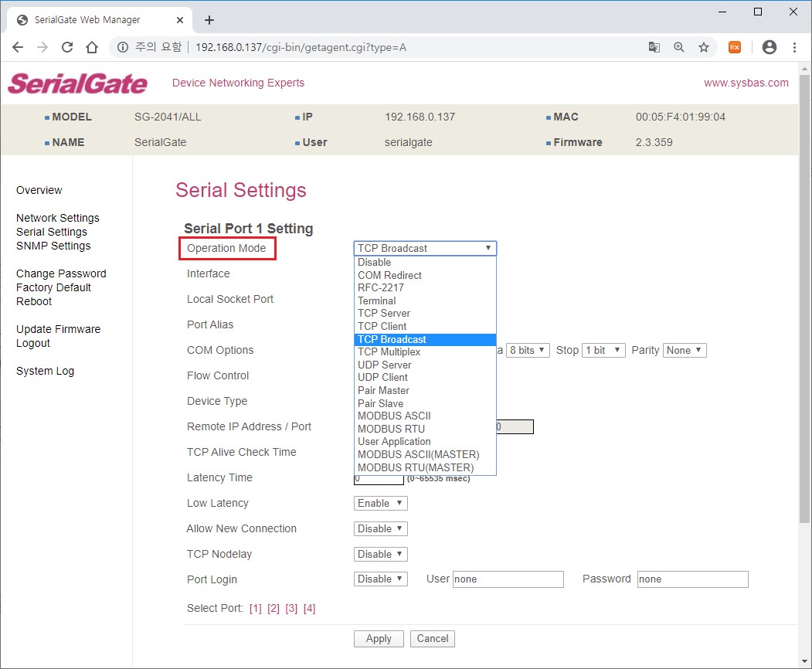Screen dimensions: 812x669
Task: Click the Apply button
Action: coord(378,639)
